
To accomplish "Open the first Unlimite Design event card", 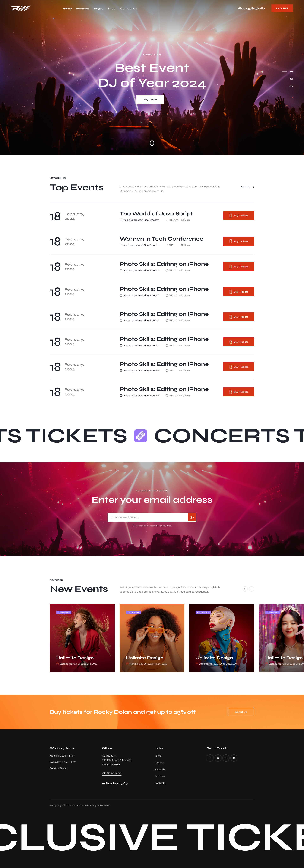I will tap(82, 638).
